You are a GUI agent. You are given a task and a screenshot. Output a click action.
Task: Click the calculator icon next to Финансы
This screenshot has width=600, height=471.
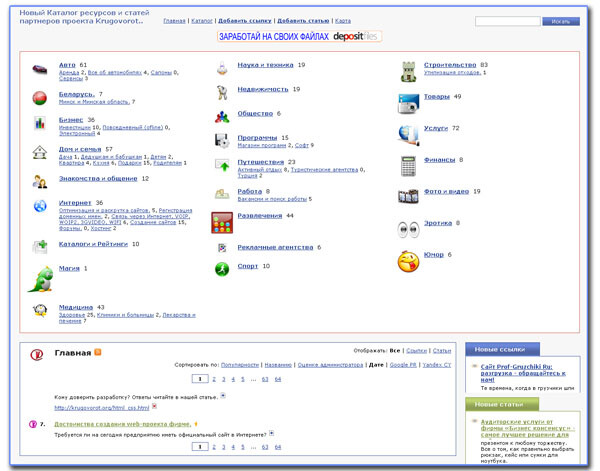pyautogui.click(x=408, y=163)
